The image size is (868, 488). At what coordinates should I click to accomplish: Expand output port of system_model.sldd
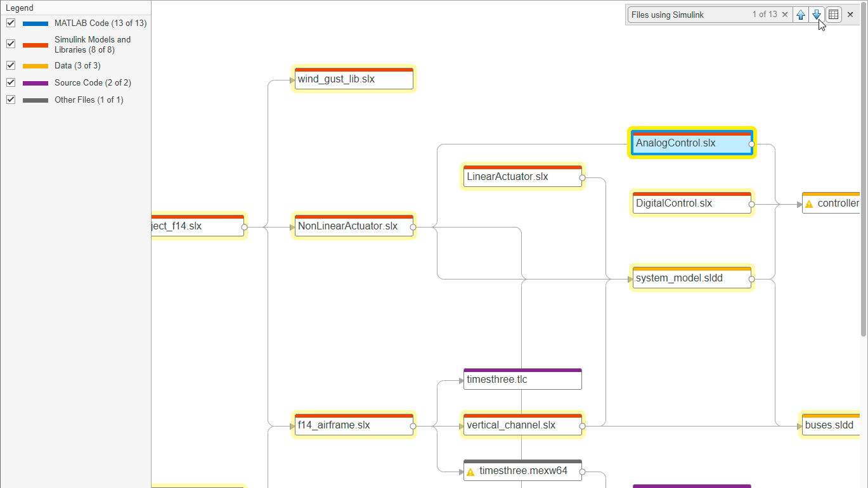(x=751, y=279)
